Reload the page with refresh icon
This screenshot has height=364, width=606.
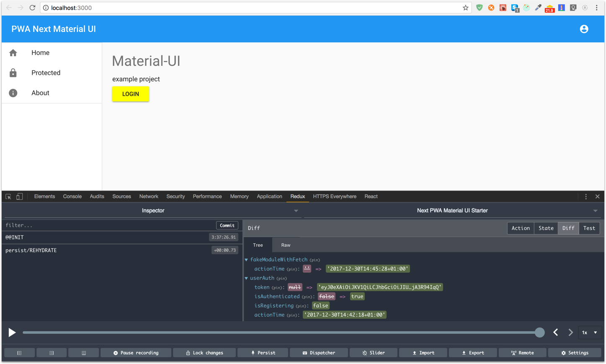point(32,8)
